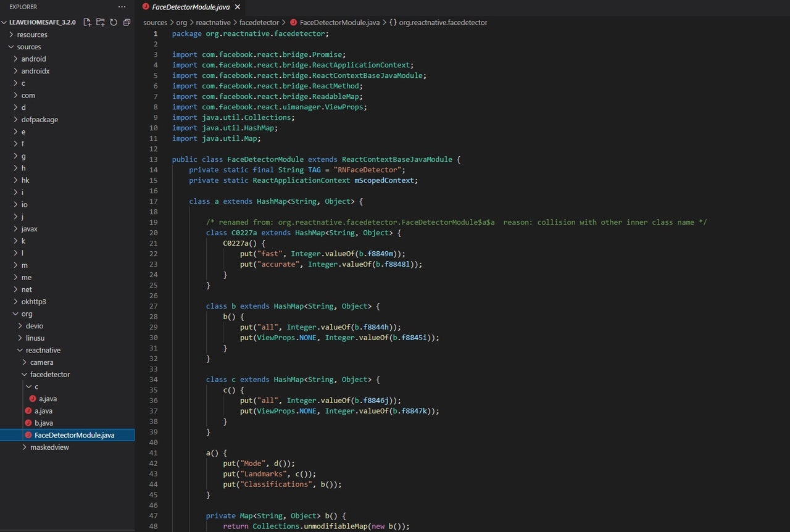Select FaceDetectorModule.java in the Explorer tree
The image size is (790, 532).
tap(67, 435)
